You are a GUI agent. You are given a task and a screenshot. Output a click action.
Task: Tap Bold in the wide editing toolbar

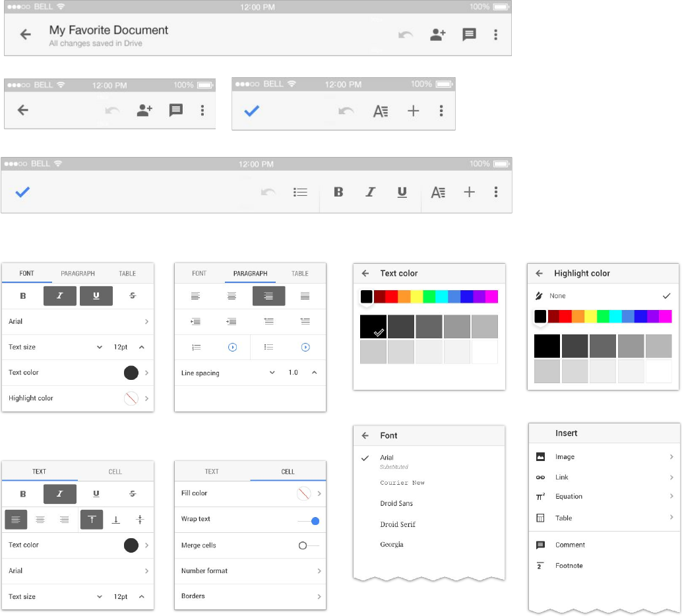coord(338,192)
